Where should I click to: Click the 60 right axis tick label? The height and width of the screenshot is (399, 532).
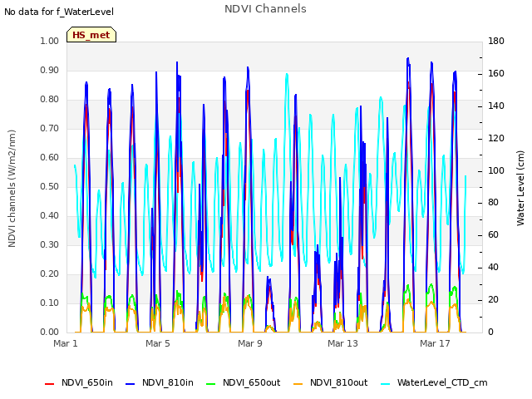pyautogui.click(x=493, y=234)
